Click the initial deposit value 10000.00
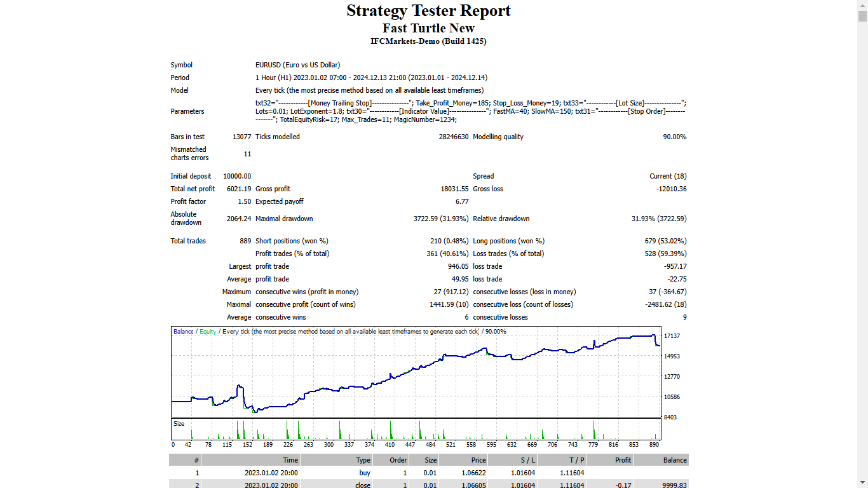Image resolution: width=868 pixels, height=488 pixels. (x=237, y=176)
